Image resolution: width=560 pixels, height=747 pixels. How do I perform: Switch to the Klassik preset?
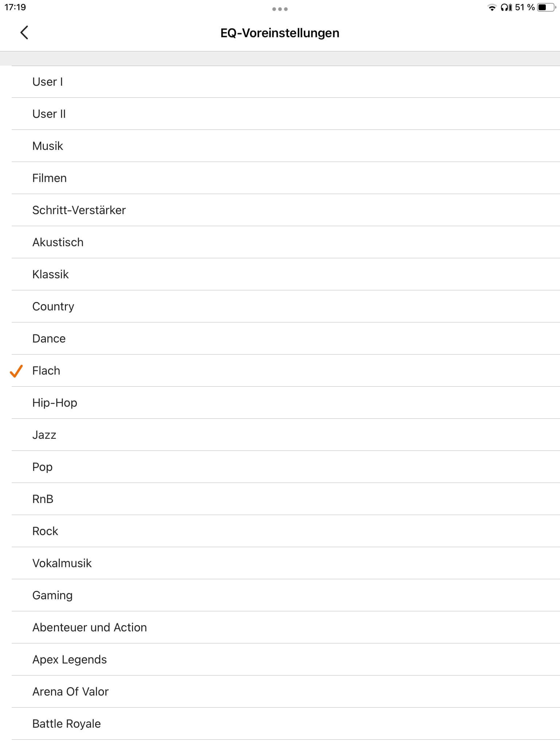point(51,275)
